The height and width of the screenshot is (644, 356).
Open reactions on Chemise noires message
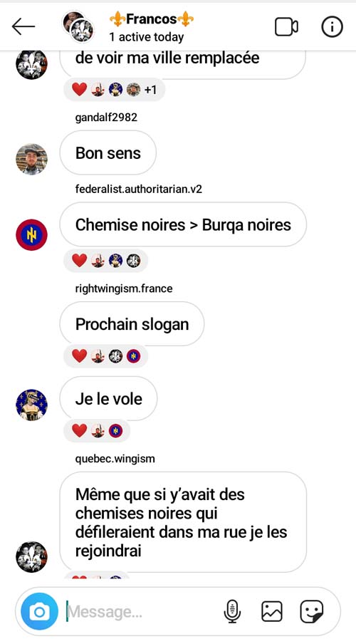pos(106,261)
